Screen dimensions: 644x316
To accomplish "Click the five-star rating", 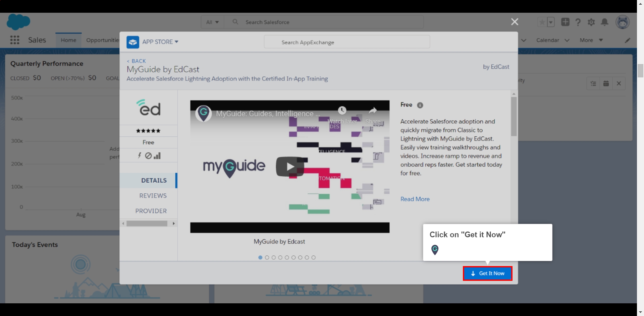I will pos(148,131).
